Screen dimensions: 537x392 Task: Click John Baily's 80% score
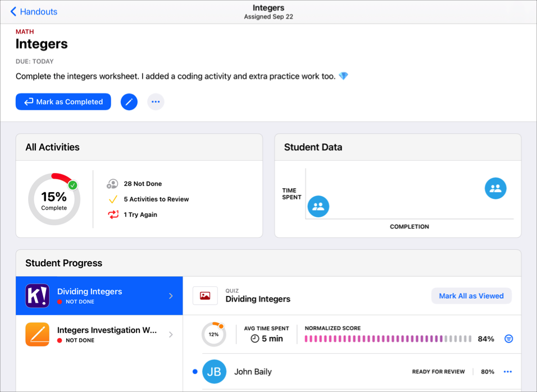point(488,372)
